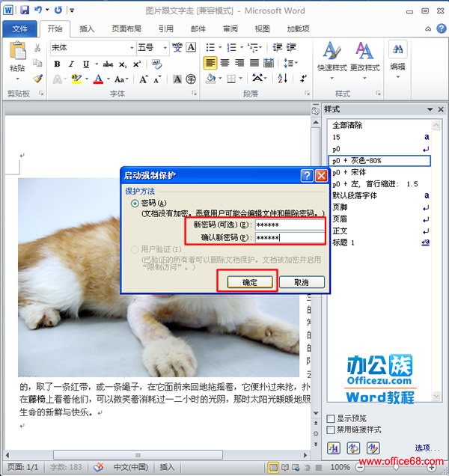Click the Sort A-Z icon
449x476 pixels.
[282, 79]
